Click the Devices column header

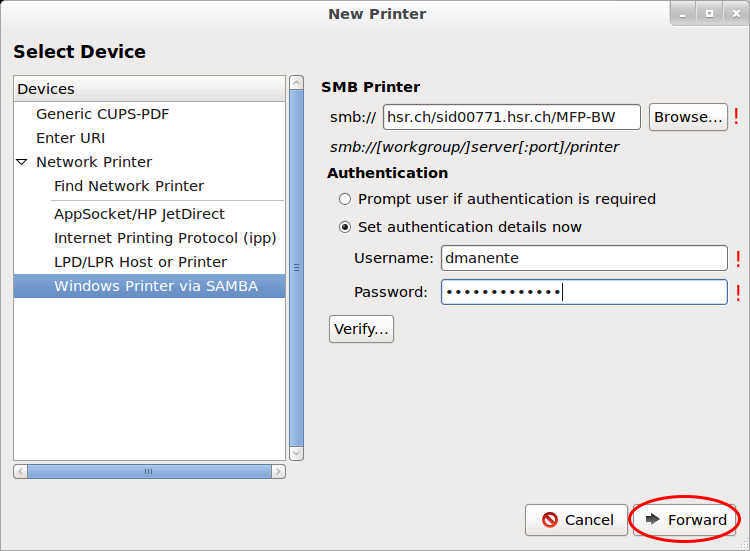pyautogui.click(x=150, y=89)
